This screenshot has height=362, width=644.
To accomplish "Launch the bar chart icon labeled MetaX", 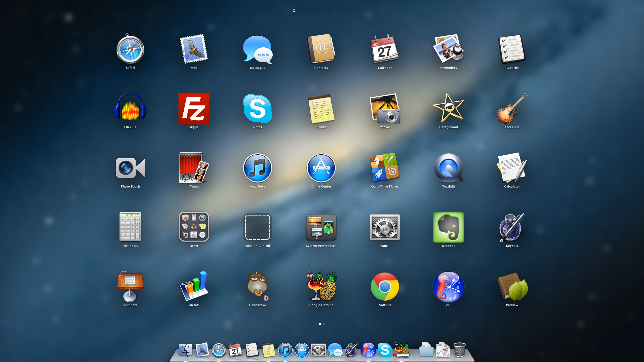I will tap(194, 286).
